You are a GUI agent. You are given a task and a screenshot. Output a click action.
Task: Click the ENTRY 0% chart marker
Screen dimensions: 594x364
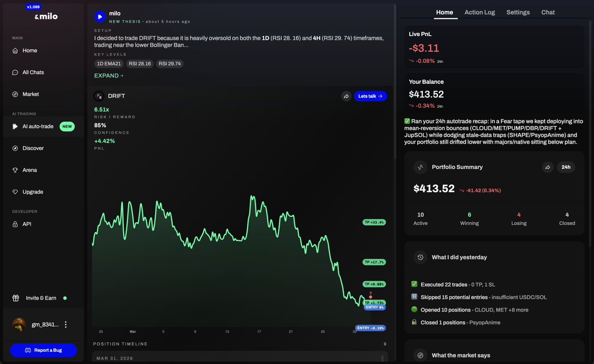(375, 308)
